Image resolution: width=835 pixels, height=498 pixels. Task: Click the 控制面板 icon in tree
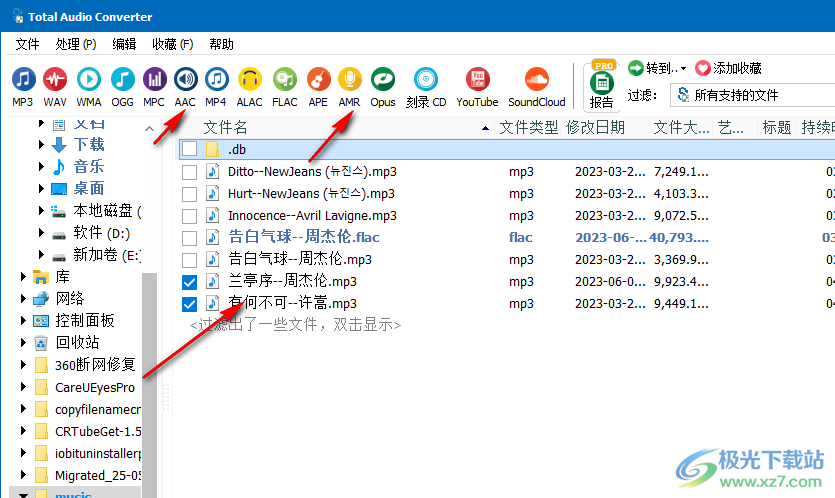click(41, 321)
